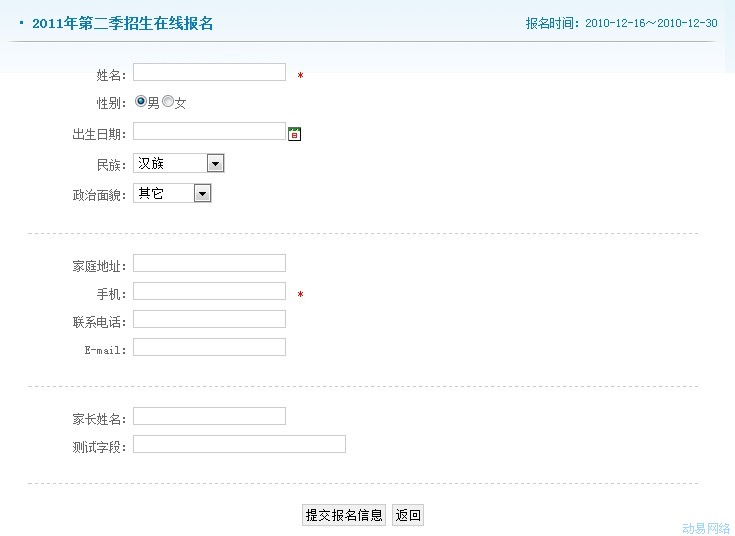
Task: Click the red asterisk beside 姓名 field
Action: (x=300, y=76)
